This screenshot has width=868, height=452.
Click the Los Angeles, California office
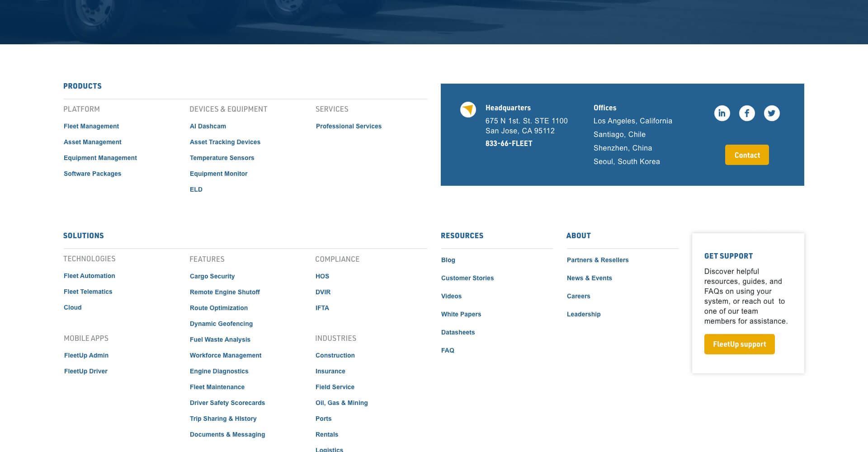(x=633, y=121)
